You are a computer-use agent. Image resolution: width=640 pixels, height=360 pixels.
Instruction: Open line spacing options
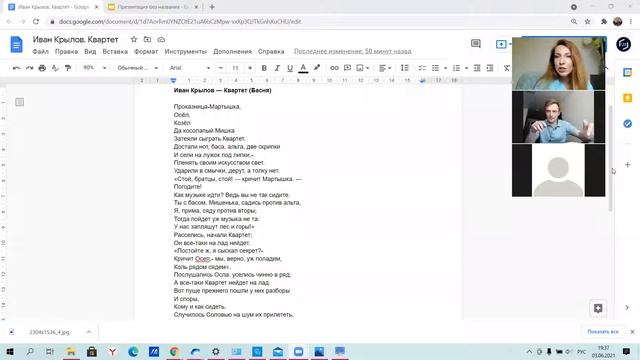pyautogui.click(x=404, y=68)
